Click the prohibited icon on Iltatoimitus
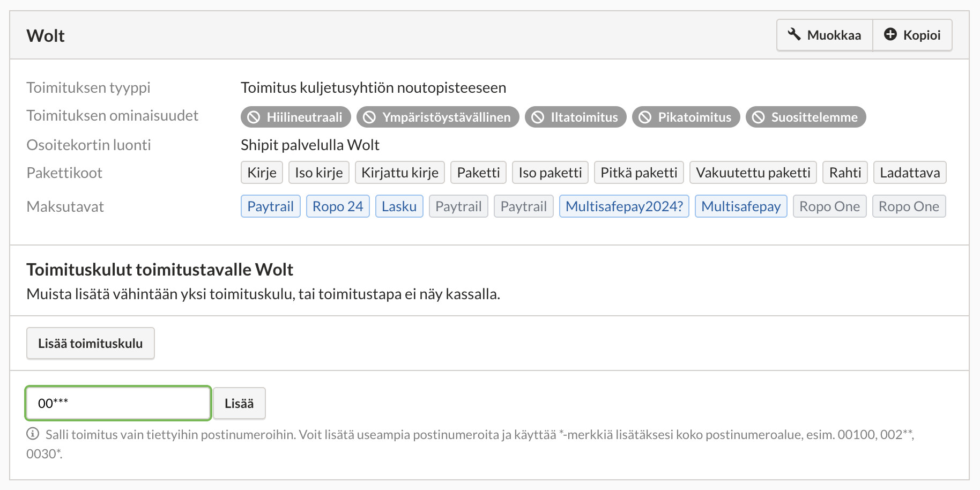This screenshot has height=490, width=980. [x=538, y=117]
